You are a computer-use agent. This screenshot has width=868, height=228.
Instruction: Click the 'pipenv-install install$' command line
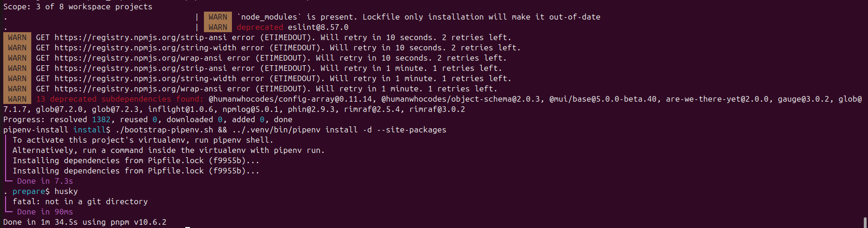pos(225,130)
